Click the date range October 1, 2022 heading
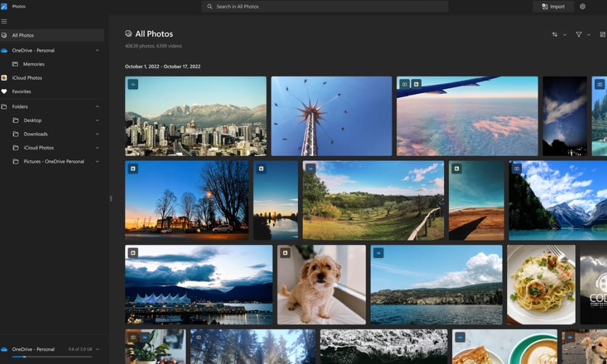 tap(163, 67)
